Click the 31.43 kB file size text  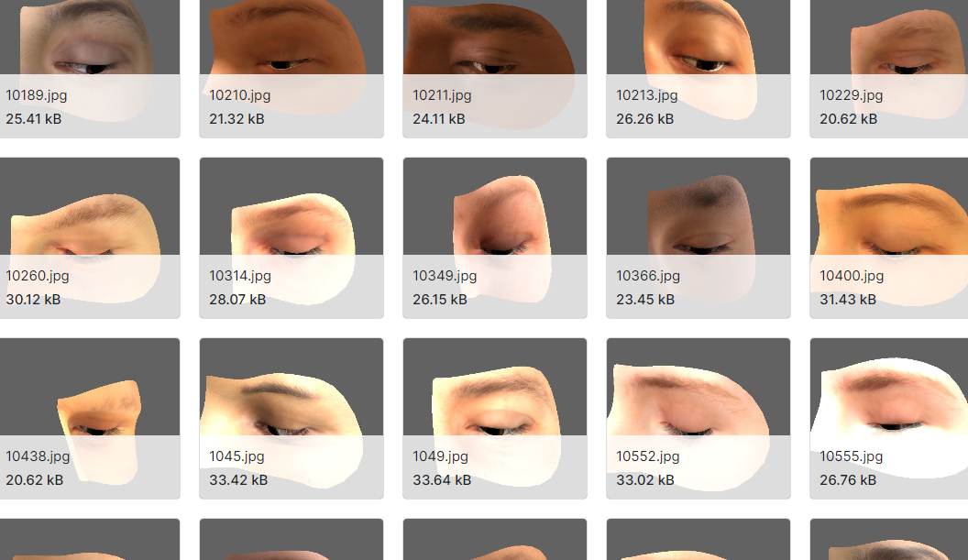[x=847, y=300]
